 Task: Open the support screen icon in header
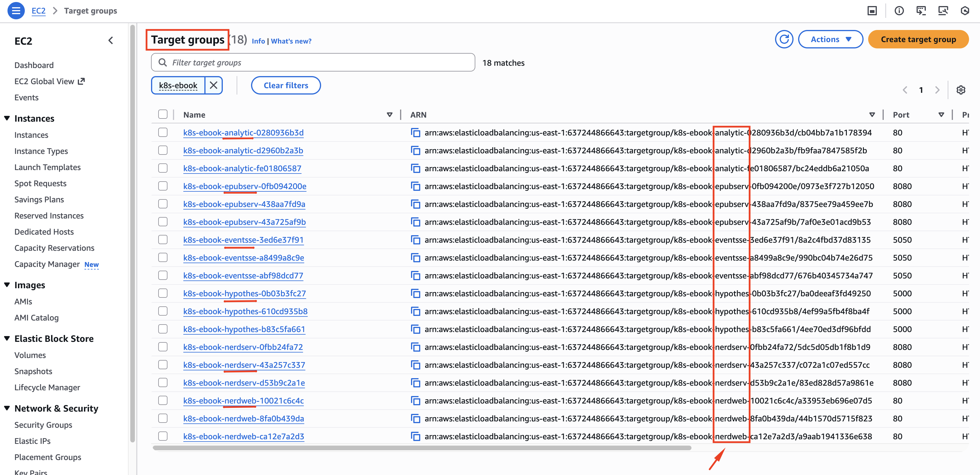(943, 11)
